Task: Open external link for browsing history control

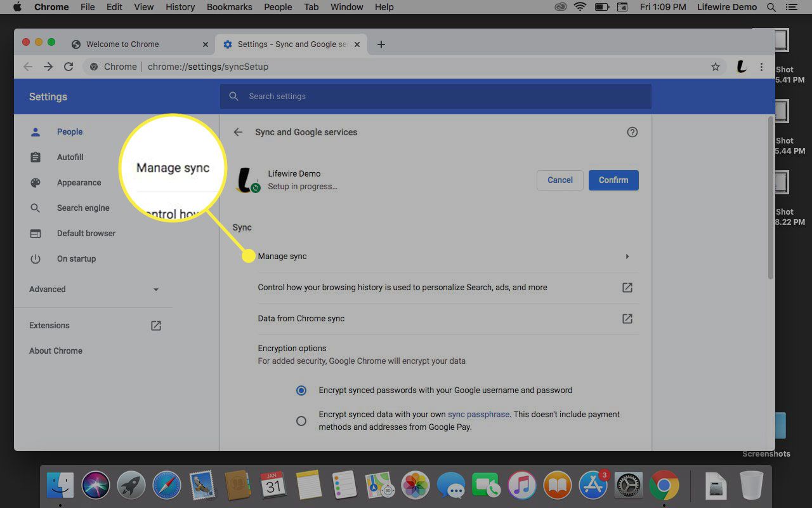Action: tap(627, 288)
